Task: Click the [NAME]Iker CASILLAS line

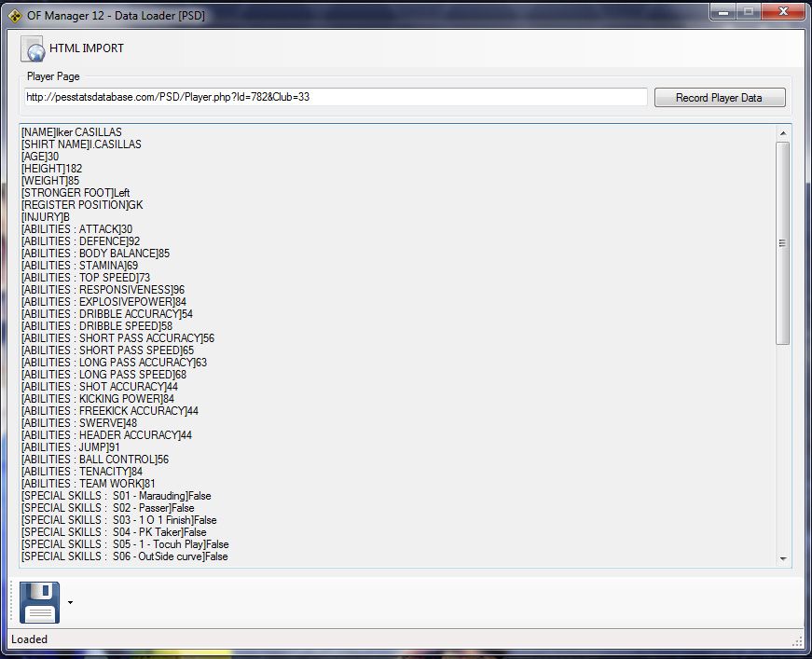Action: click(72, 132)
